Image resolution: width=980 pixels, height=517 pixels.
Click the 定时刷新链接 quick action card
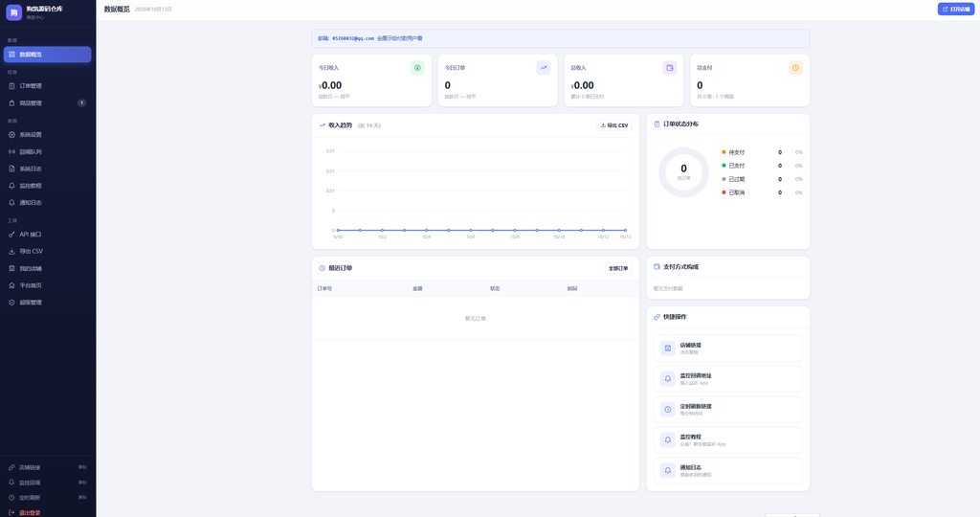coord(728,410)
